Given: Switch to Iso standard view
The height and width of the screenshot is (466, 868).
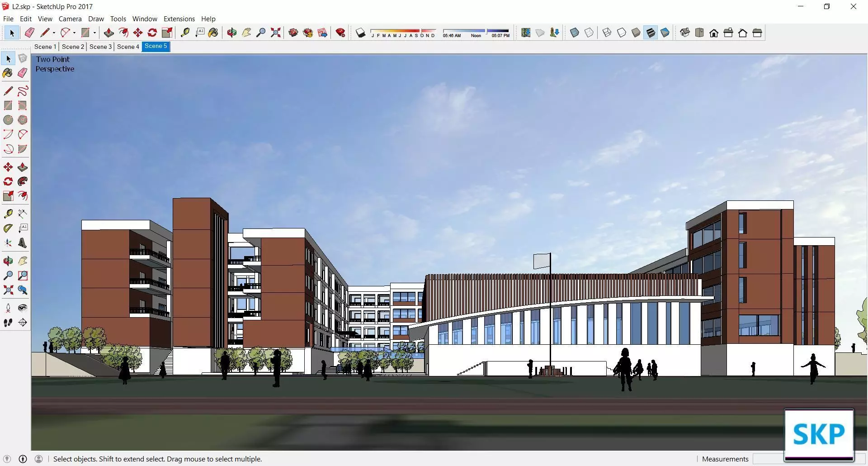Looking at the screenshot, I should [x=685, y=33].
